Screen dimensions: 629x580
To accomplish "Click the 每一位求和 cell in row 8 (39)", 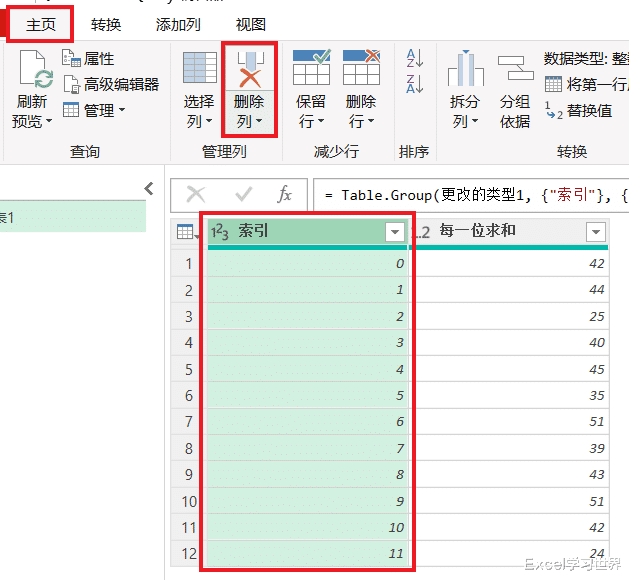I will coord(508,448).
